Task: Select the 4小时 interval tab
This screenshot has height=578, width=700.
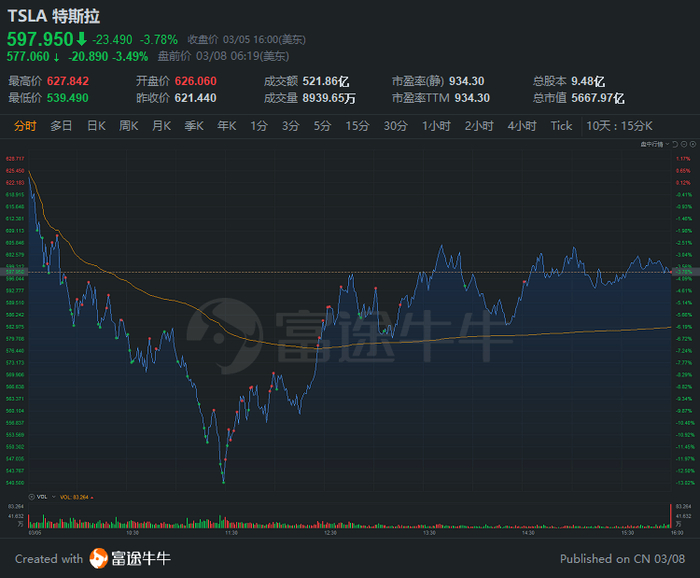Action: [522, 126]
